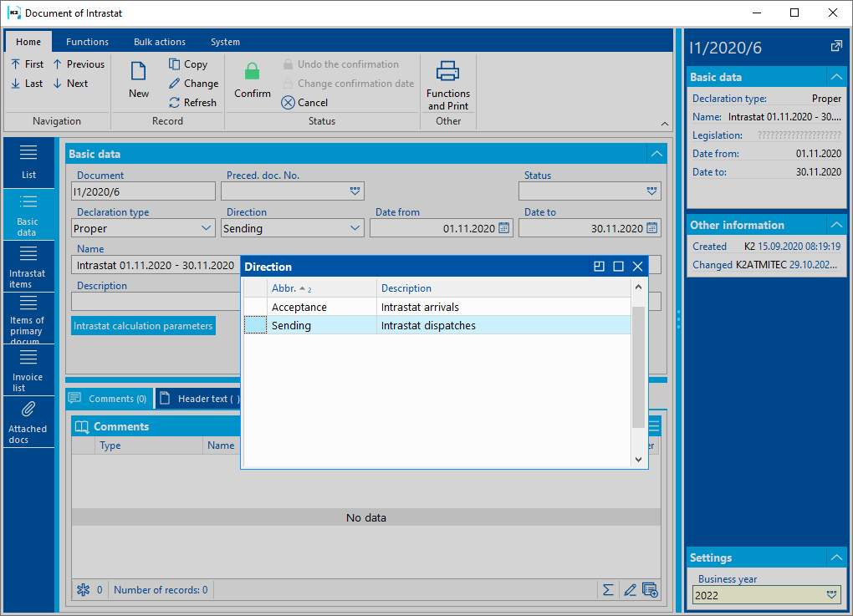Screen dimensions: 853x616
Task: Dock the Direction popup window
Action: [x=599, y=267]
